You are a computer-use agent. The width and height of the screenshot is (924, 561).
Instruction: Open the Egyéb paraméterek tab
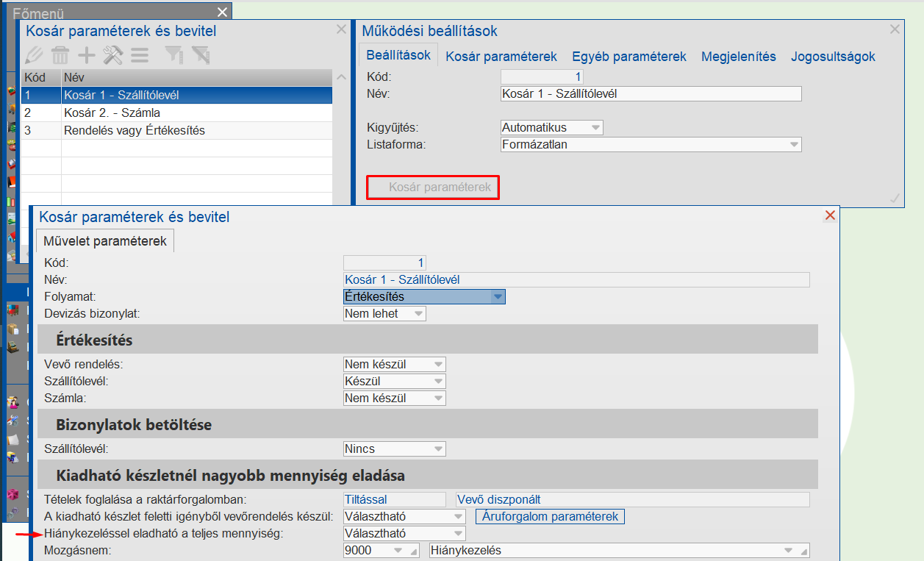(x=629, y=57)
